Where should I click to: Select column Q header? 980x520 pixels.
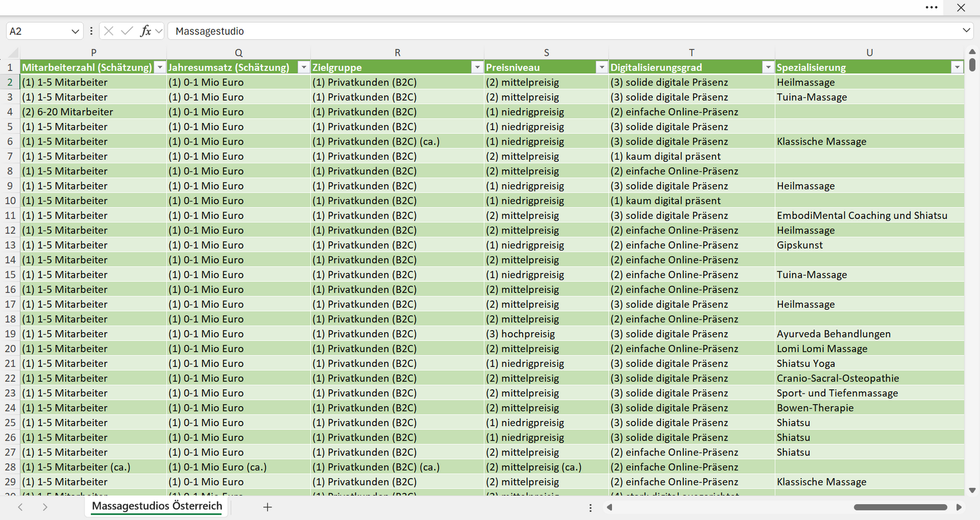tap(238, 53)
